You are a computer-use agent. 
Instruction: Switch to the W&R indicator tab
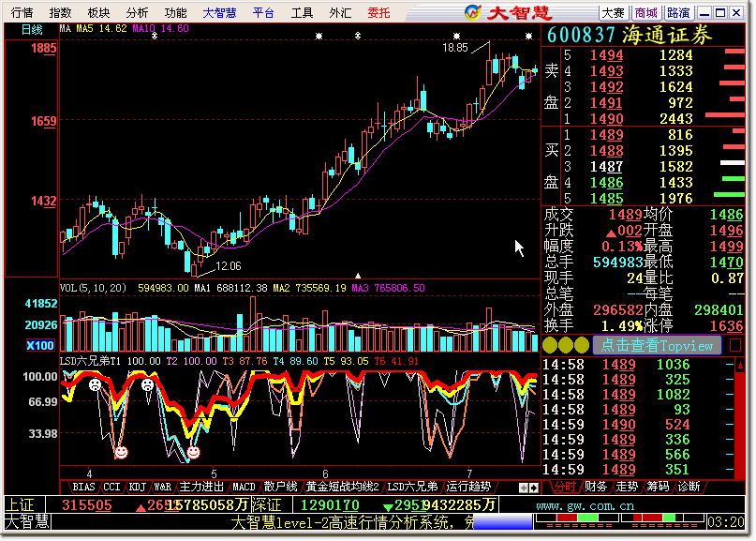click(x=162, y=487)
